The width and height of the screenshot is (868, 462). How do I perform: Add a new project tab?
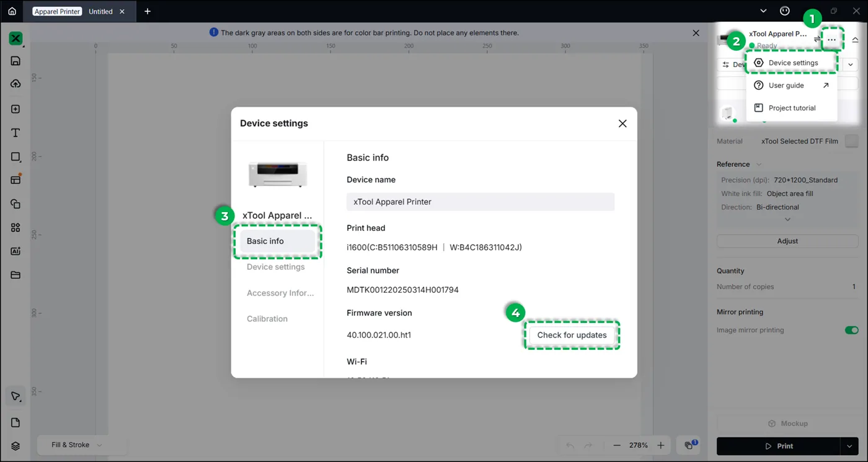pyautogui.click(x=148, y=11)
